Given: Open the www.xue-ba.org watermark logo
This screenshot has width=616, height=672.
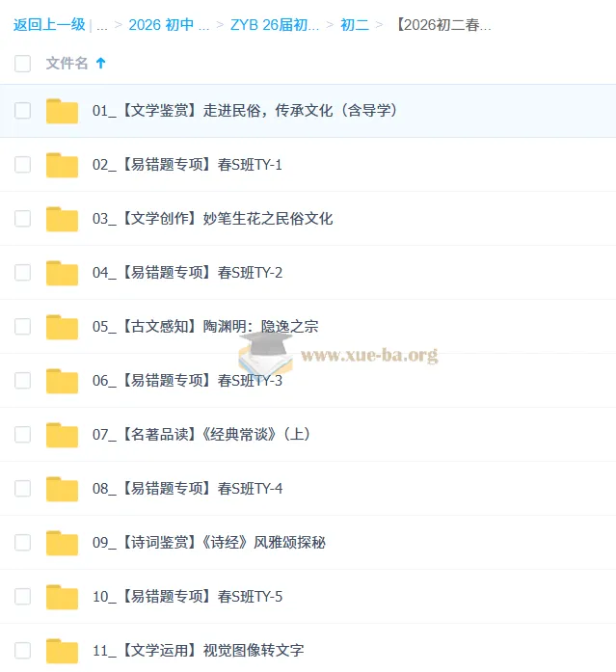Looking at the screenshot, I should tap(338, 353).
